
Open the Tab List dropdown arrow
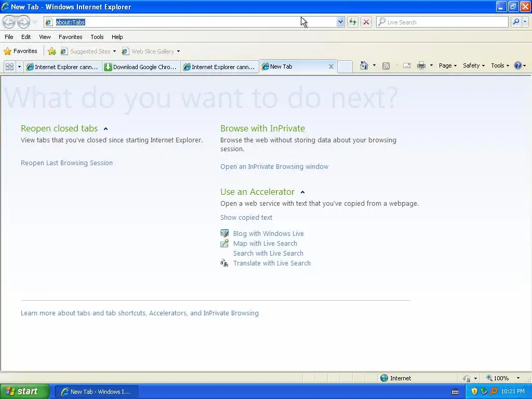(19, 67)
